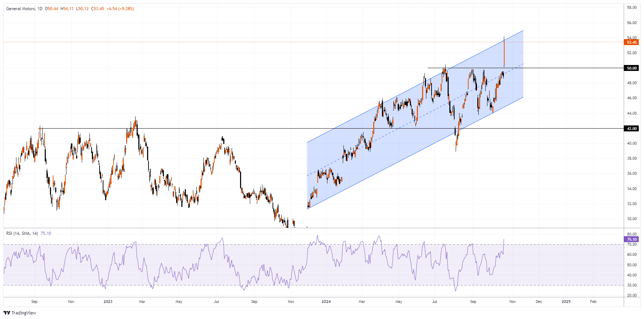Click the 20.00 RSI axis label
This screenshot has width=644, height=319.
coord(632,295)
